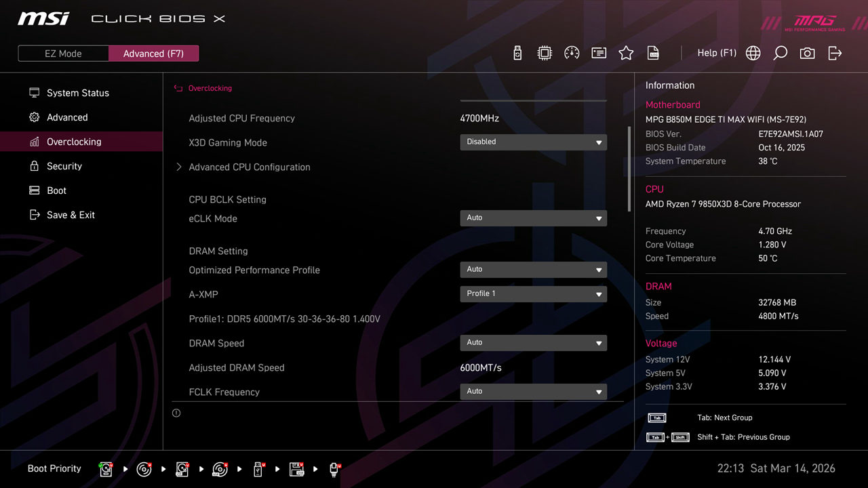Select the Advanced (F7) mode tab

(x=153, y=54)
